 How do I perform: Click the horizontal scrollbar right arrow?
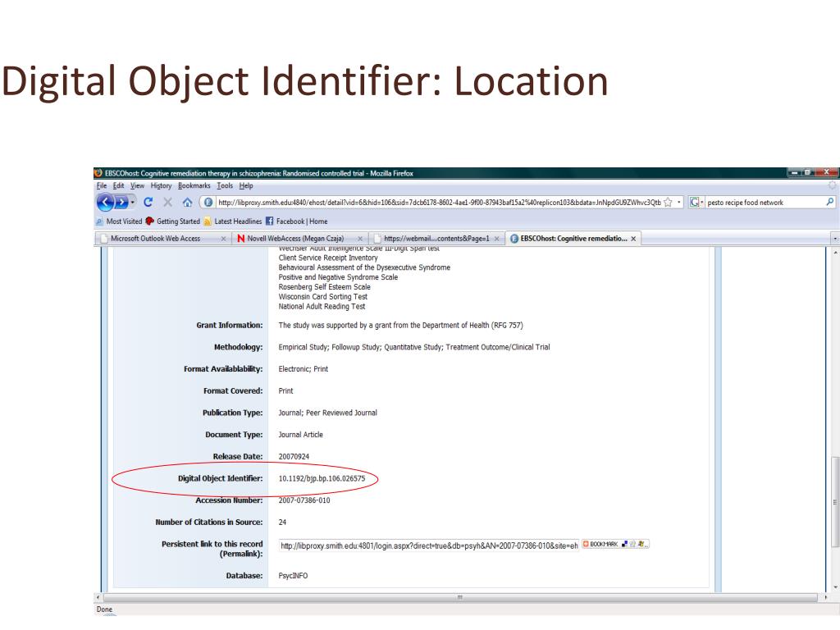[x=825, y=597]
